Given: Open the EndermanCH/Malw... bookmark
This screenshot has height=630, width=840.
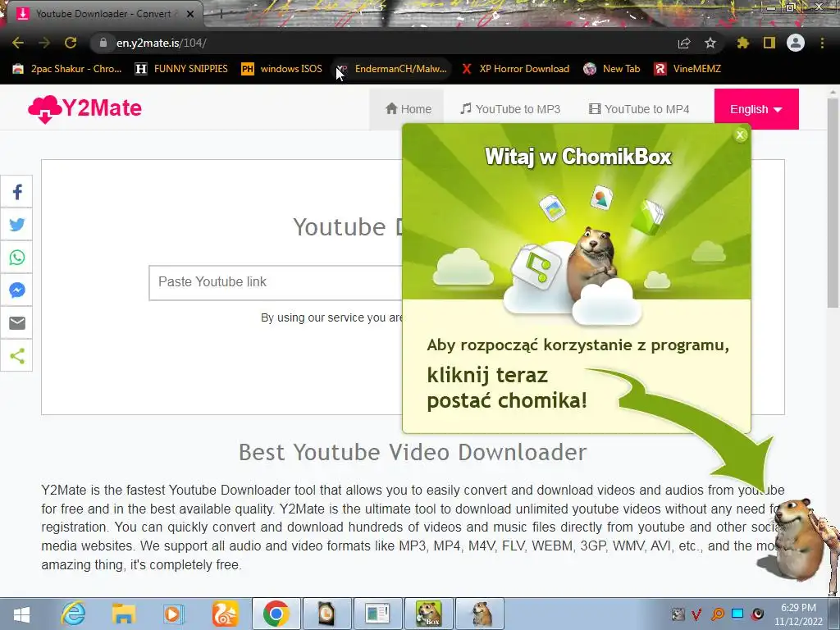Looking at the screenshot, I should point(391,69).
